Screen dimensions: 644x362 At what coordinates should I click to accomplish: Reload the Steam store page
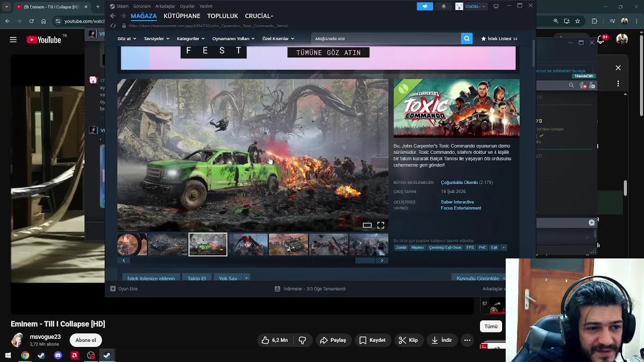coord(113,26)
